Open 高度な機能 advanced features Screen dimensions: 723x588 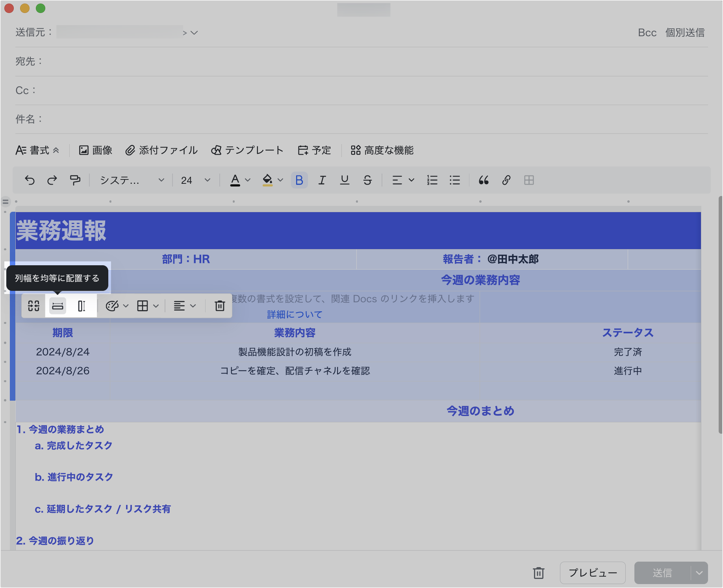click(382, 150)
